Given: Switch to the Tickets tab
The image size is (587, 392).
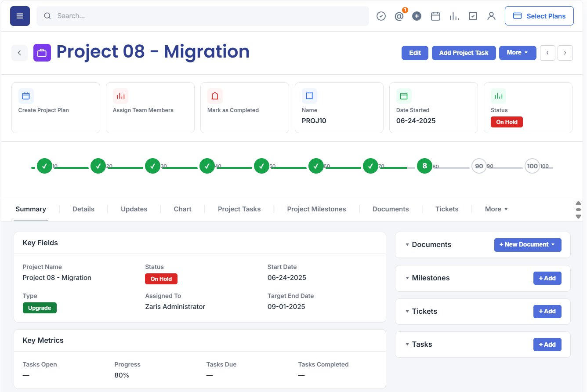Looking at the screenshot, I should tap(447, 209).
